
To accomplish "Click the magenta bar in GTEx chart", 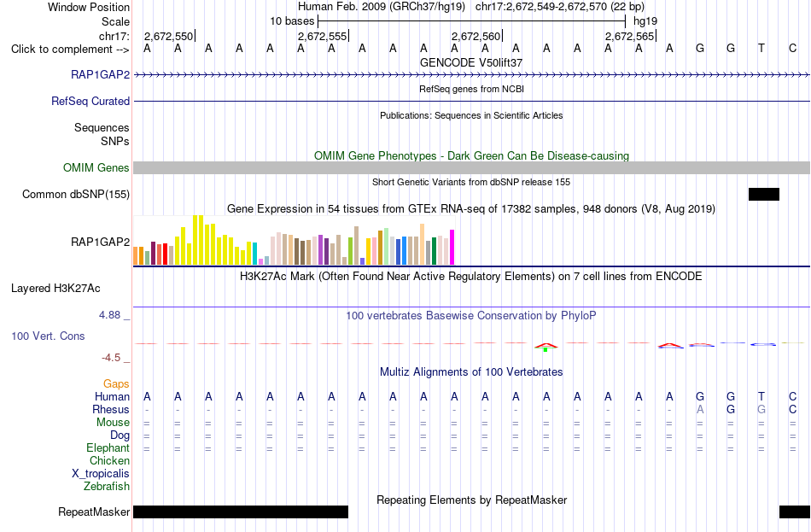I will click(452, 248).
